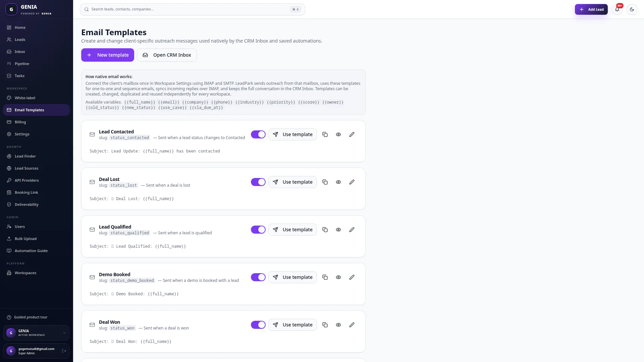Preview the Deal Won template
The height and width of the screenshot is (362, 644).
pos(338,325)
